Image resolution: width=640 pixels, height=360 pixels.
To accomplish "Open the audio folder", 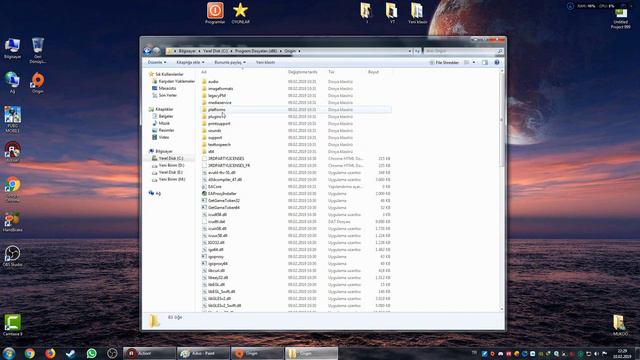I will (213, 82).
